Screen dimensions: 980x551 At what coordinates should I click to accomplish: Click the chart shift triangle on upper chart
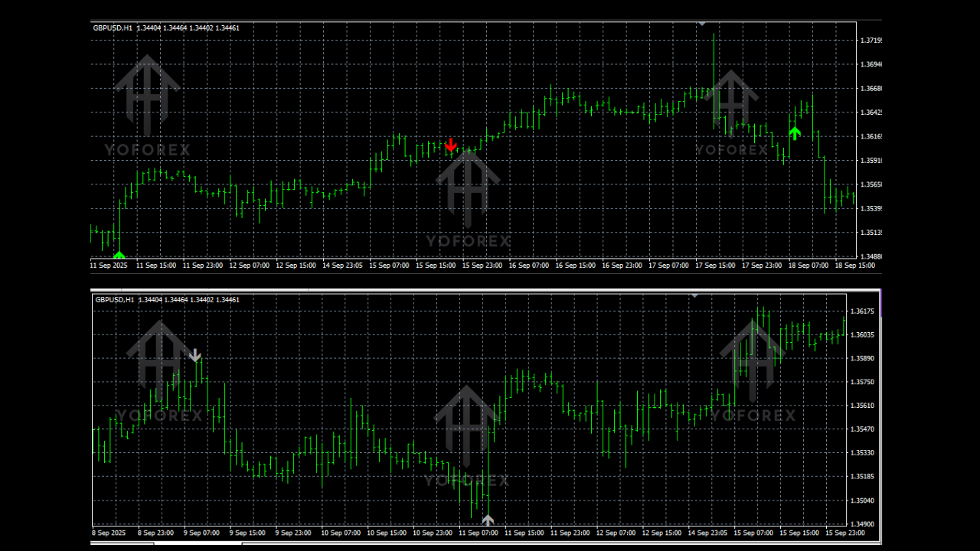coord(701,23)
